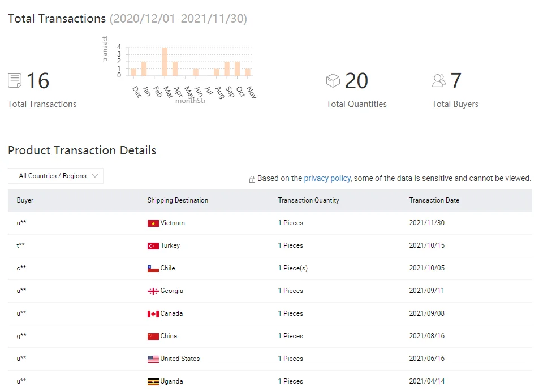Select the Georgia transaction row dated 2021/09/11

[269, 291]
